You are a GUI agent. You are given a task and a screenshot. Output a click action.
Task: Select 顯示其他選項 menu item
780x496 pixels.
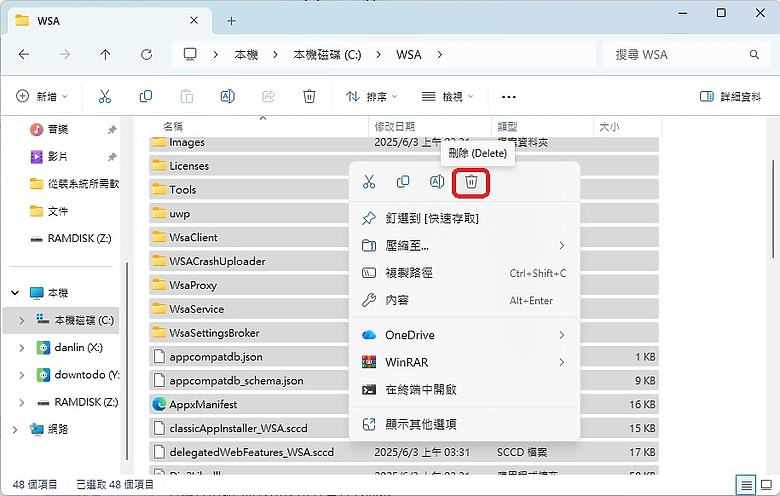(464, 424)
